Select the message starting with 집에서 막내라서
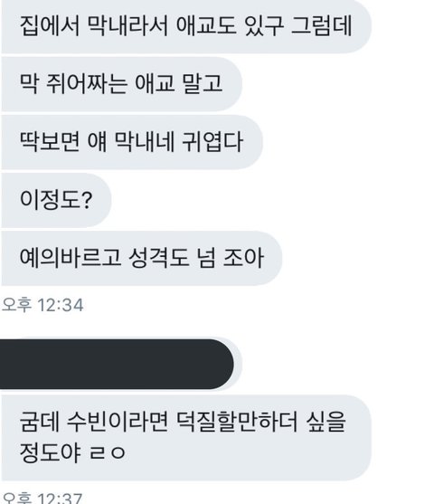 tap(186, 25)
